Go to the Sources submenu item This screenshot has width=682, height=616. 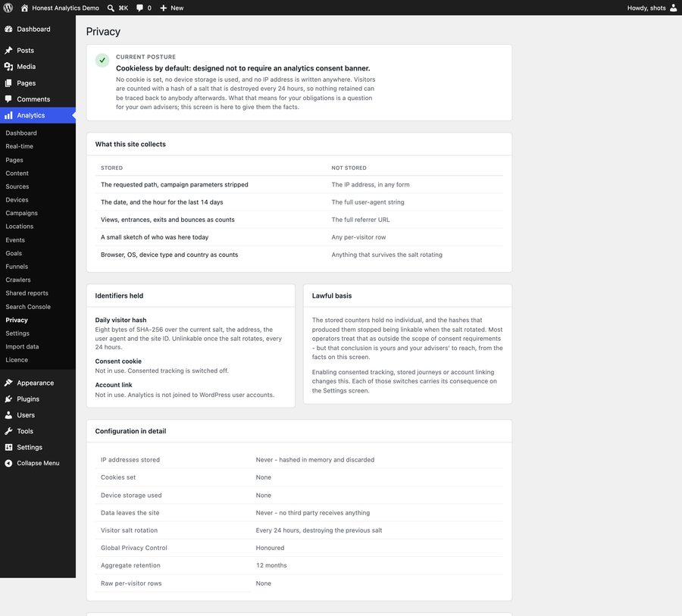tap(17, 186)
